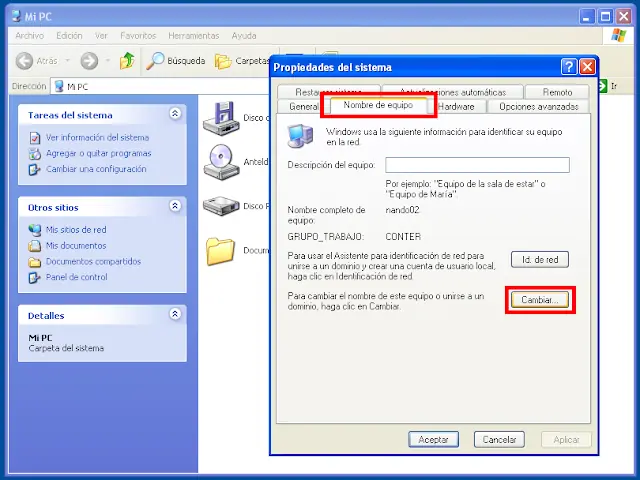Click Ver información del sistema link

click(97, 138)
